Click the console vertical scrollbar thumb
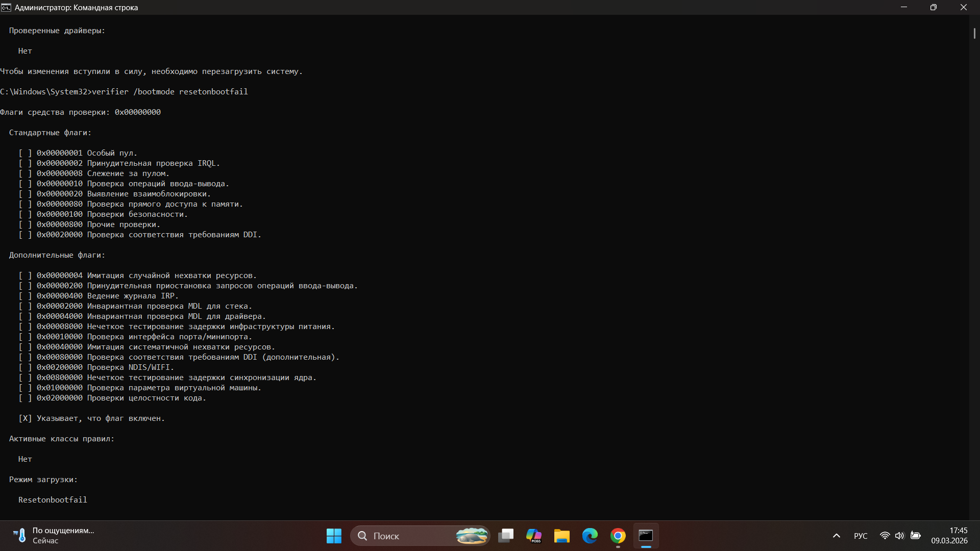The height and width of the screenshot is (551, 980). coord(974,33)
